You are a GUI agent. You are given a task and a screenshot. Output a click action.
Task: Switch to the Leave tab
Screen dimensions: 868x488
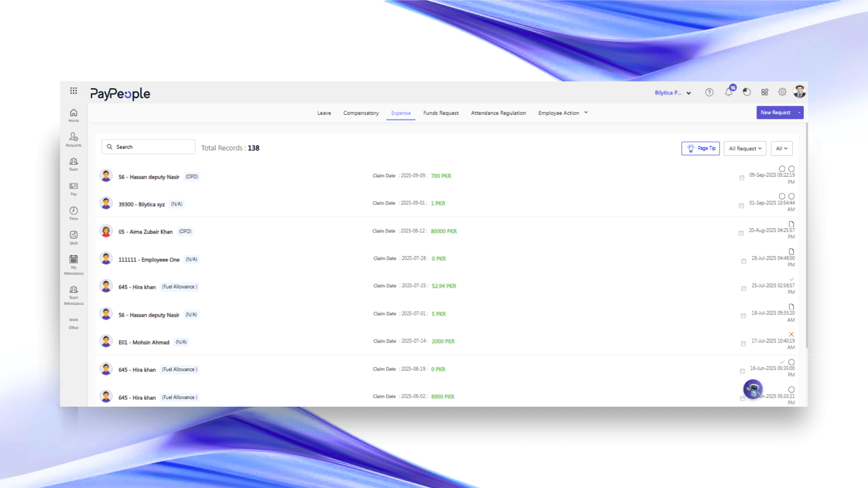click(x=324, y=113)
